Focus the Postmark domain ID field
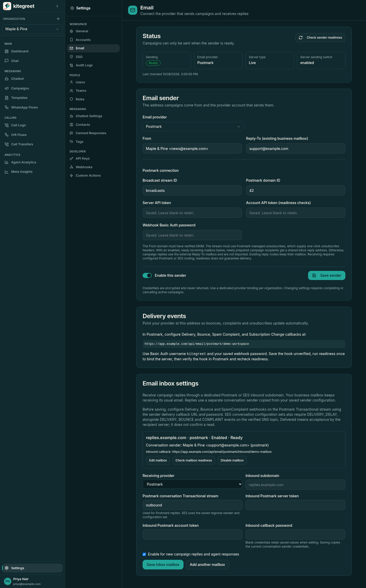Viewport: 366px width, 588px height. click(296, 190)
